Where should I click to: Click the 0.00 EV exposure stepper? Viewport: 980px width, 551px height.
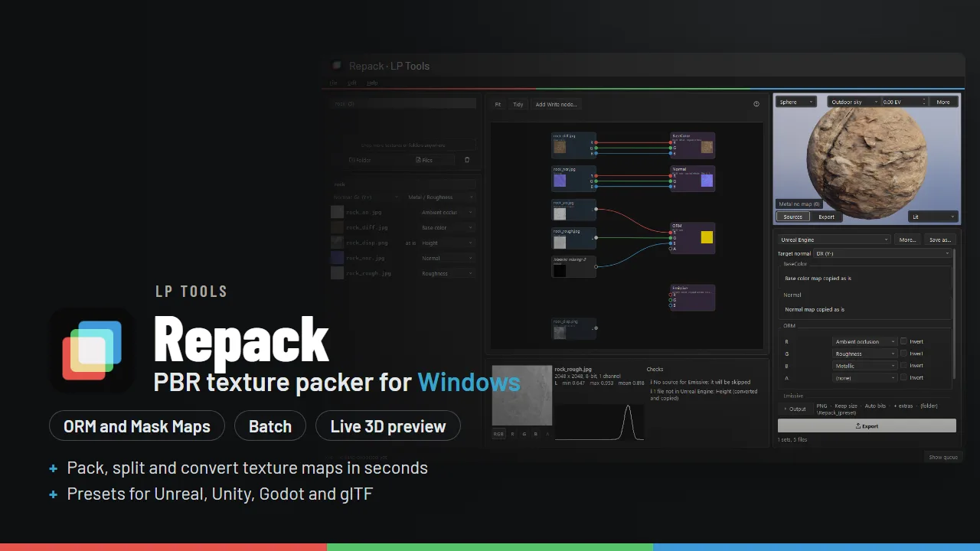point(904,102)
